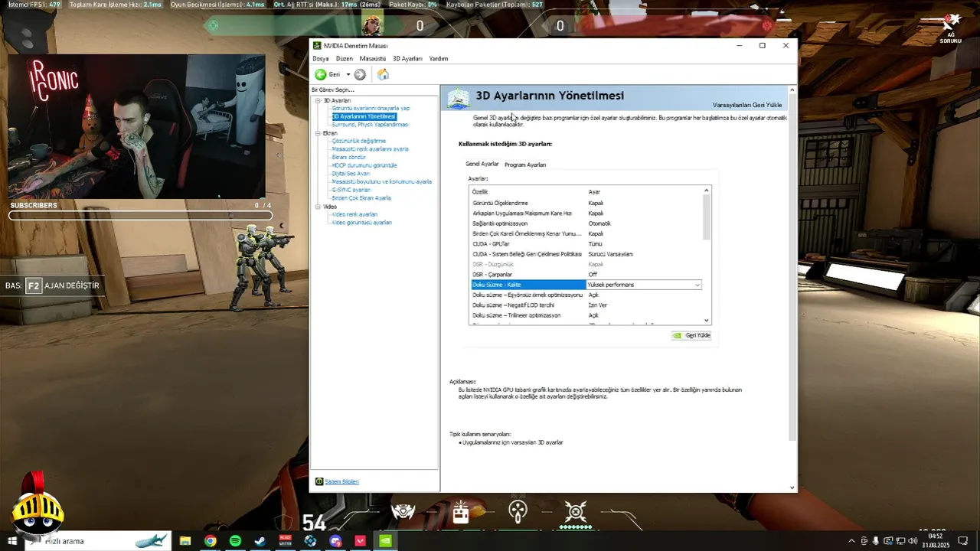
Task: Switch to the Genel Ayarlar tab
Action: pyautogui.click(x=482, y=164)
